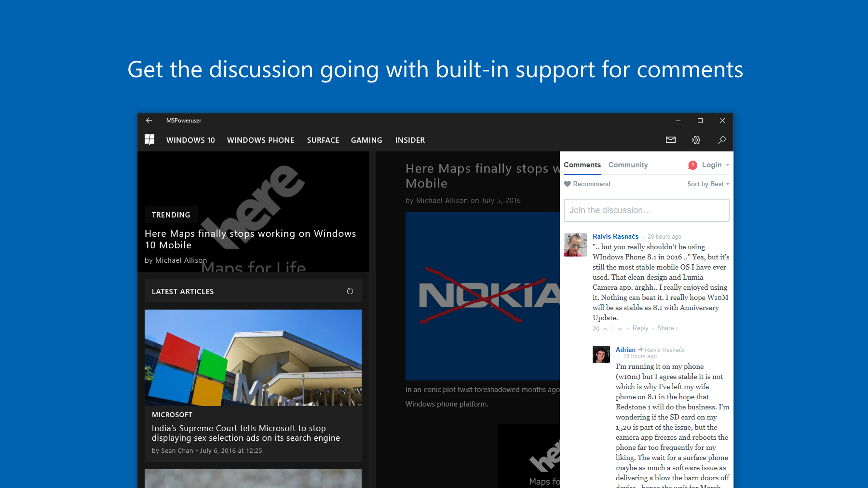Close the MSPoweruser window
This screenshot has height=488, width=868.
click(x=722, y=121)
